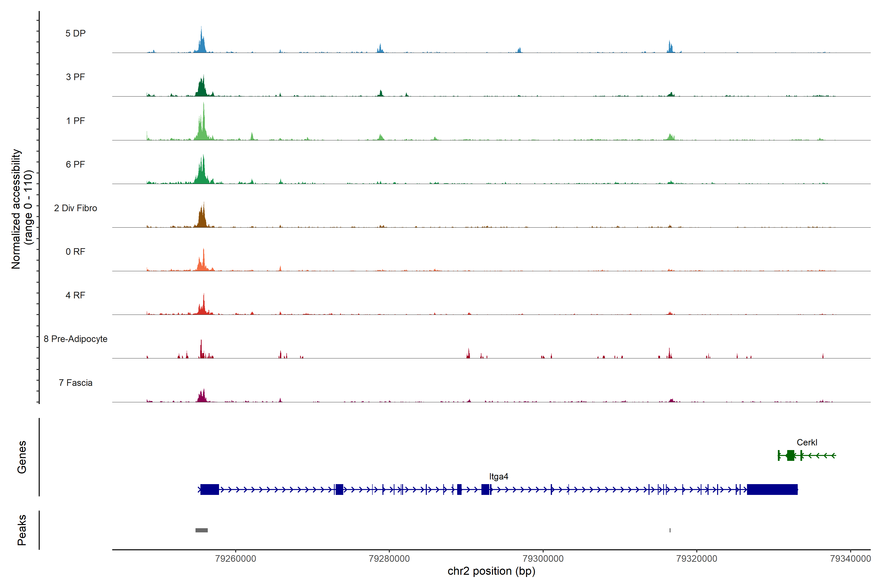Select the 0 RF track label
This screenshot has height=588, width=882.
click(75, 252)
